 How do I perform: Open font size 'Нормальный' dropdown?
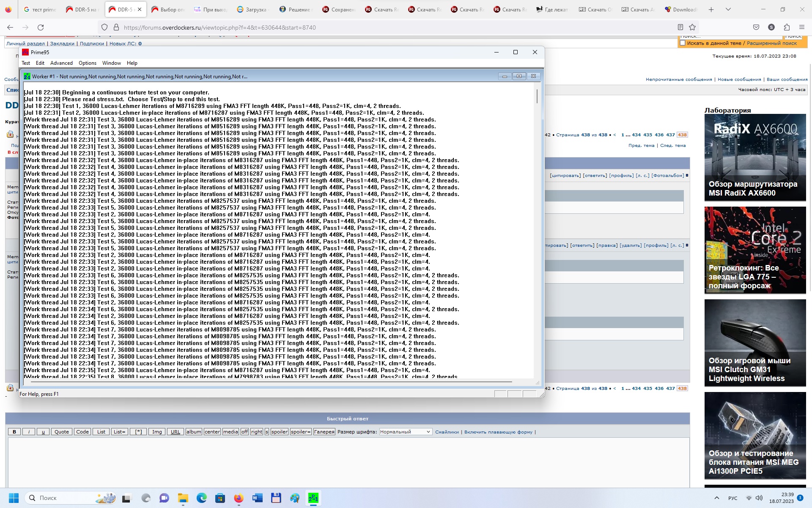point(405,432)
